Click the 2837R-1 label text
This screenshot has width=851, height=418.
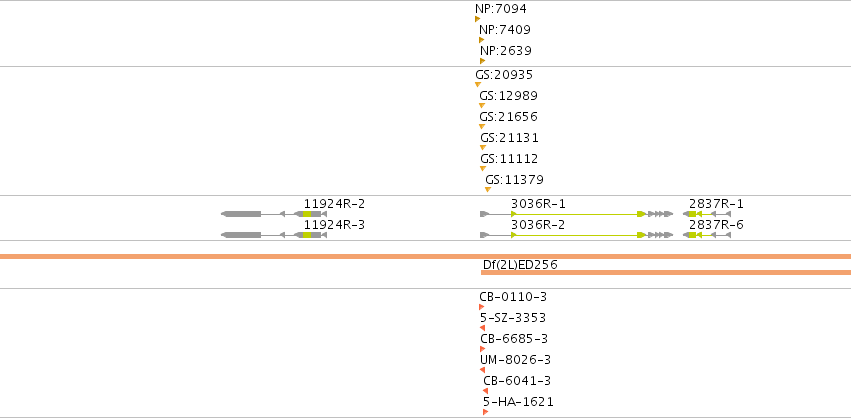tap(716, 204)
